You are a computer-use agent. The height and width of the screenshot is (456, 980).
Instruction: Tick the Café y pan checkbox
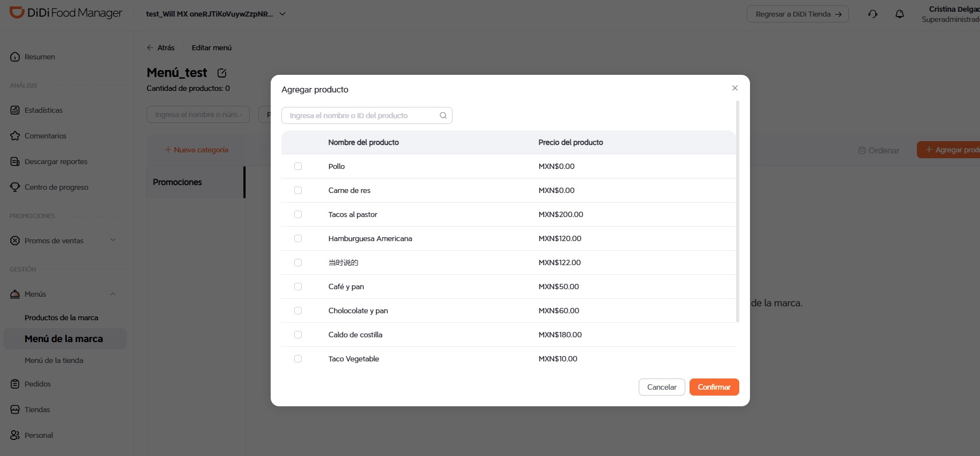[298, 287]
